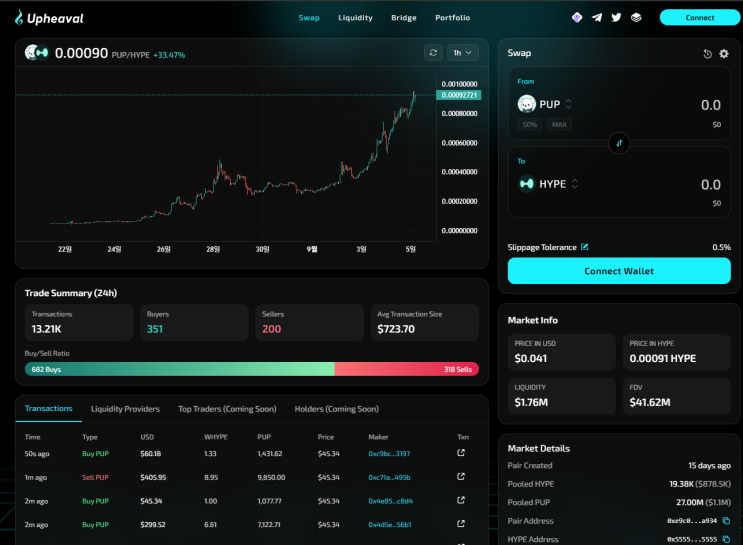Edit slippage tolerance
743x545 pixels.
(585, 247)
